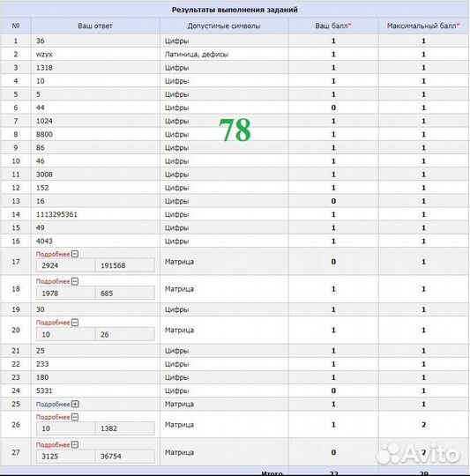Click the matrix cell 2924 in row 17
The height and width of the screenshot is (476, 470).
click(x=65, y=265)
